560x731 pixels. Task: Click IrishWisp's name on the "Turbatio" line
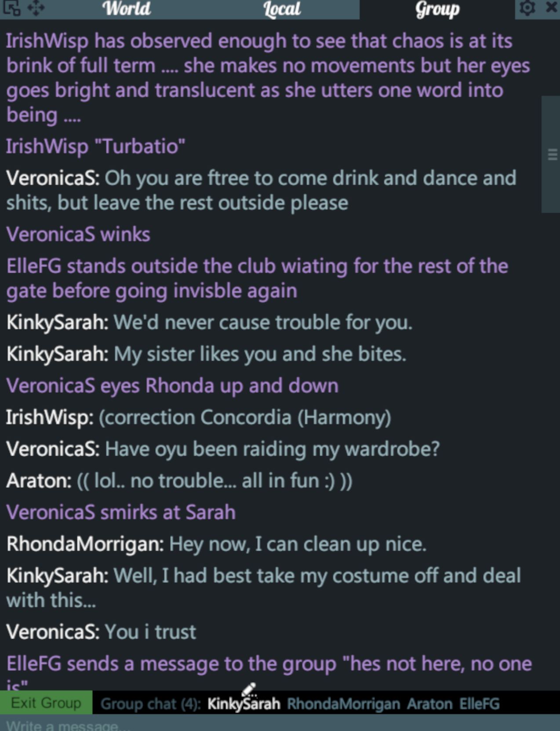[x=47, y=146]
